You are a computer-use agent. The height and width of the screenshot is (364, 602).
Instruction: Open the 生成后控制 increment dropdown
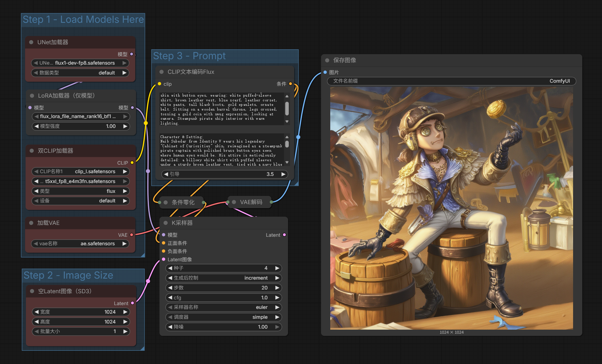click(x=224, y=278)
